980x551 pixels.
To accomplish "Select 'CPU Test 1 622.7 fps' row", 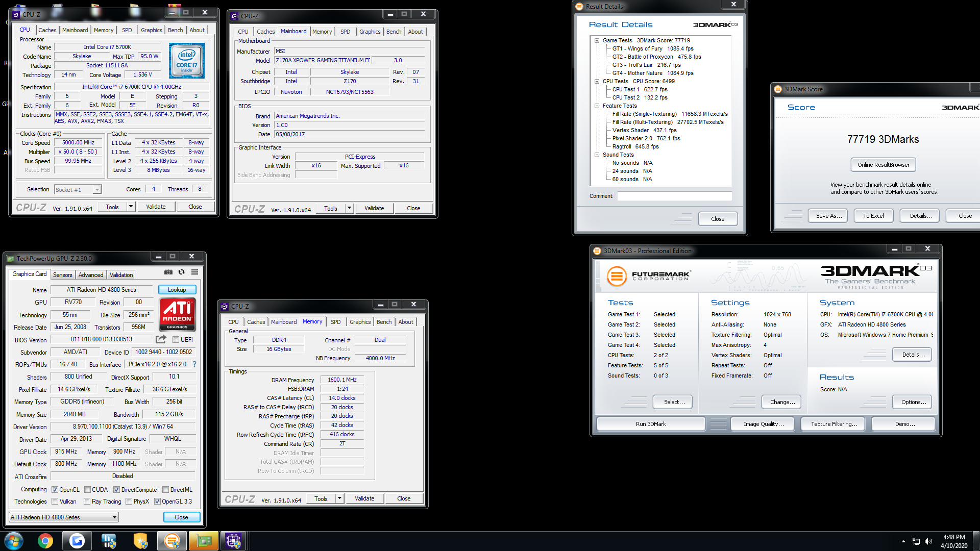I will (640, 89).
